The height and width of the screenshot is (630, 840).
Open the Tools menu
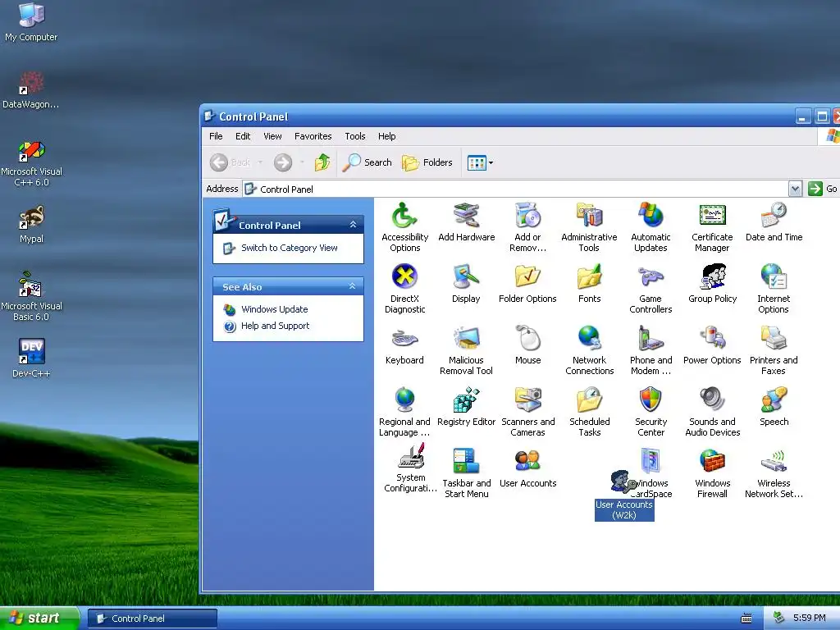[x=354, y=136]
